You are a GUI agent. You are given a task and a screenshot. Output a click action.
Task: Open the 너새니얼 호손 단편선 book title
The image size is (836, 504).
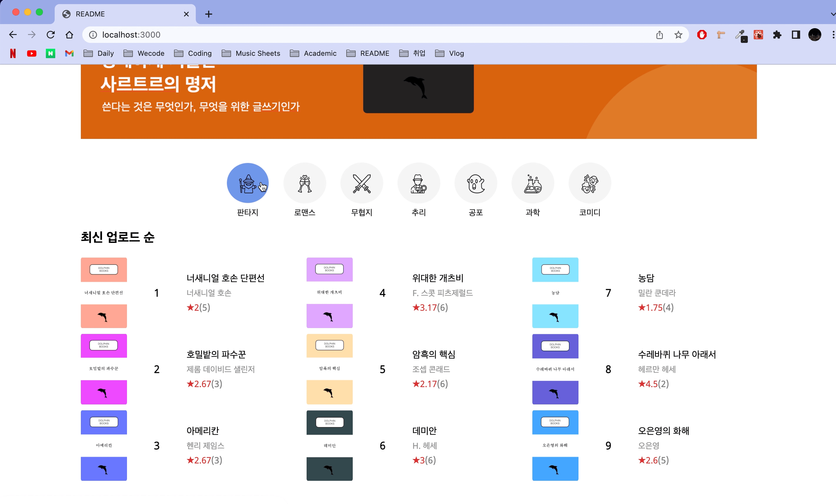(x=225, y=278)
